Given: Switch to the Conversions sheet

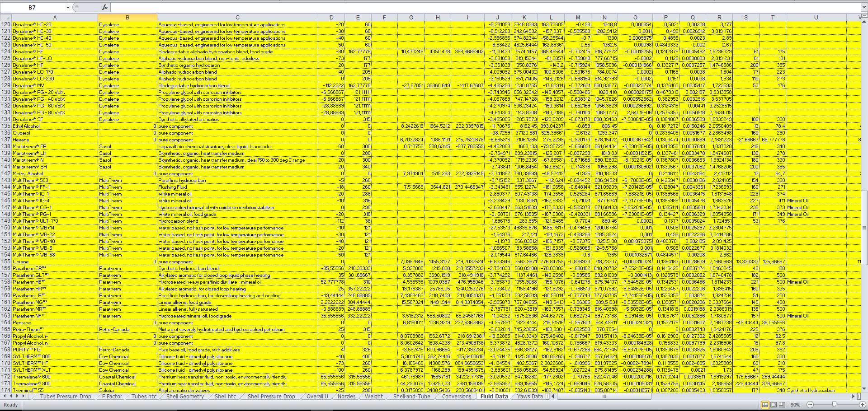Looking at the screenshot, I should 456,397.
